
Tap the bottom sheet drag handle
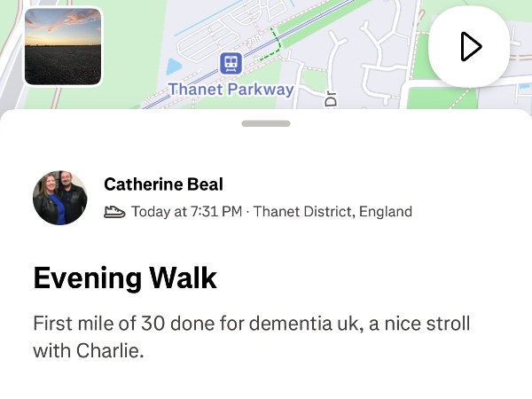tap(266, 123)
